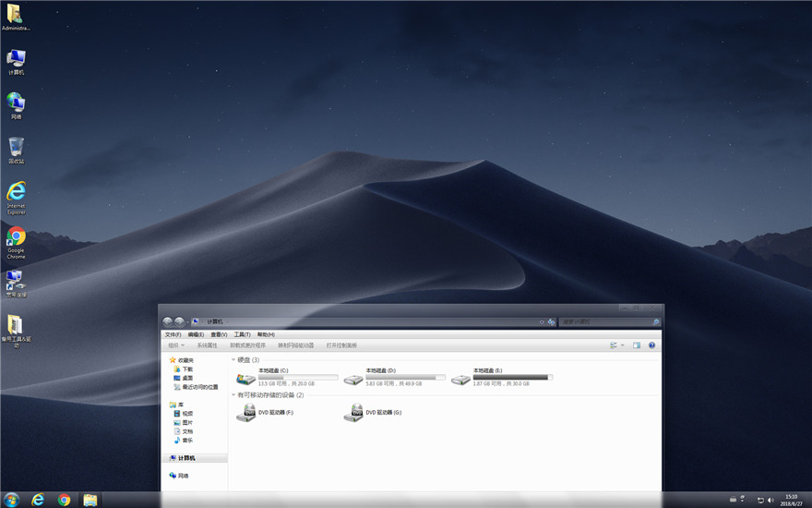Open the Administrator folder desktop icon
Screen dimensions: 812x508
tap(16, 18)
